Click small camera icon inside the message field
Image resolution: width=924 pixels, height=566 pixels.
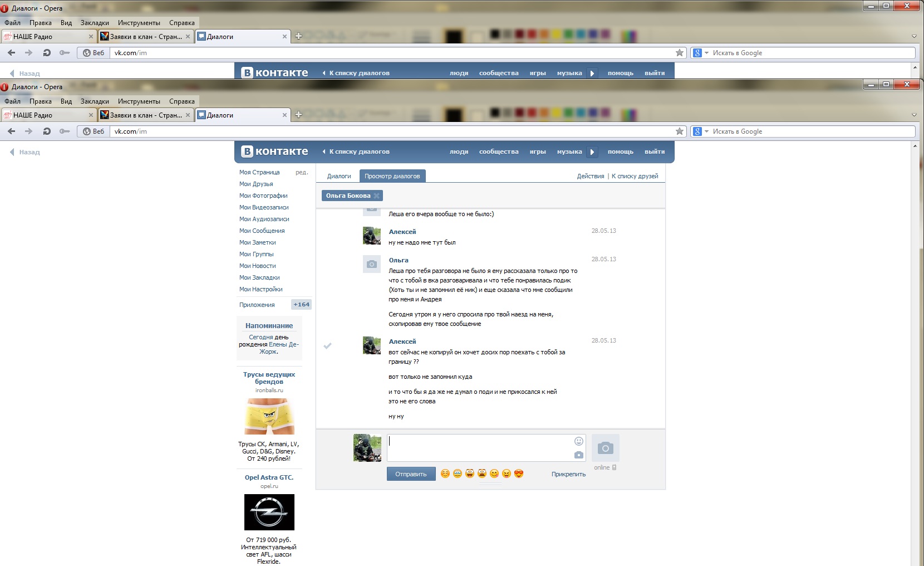579,455
